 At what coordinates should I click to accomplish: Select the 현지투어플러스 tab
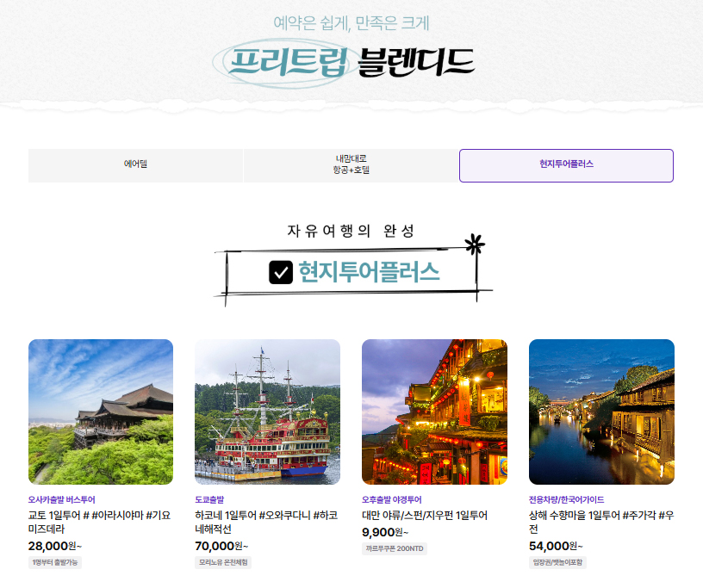point(565,164)
